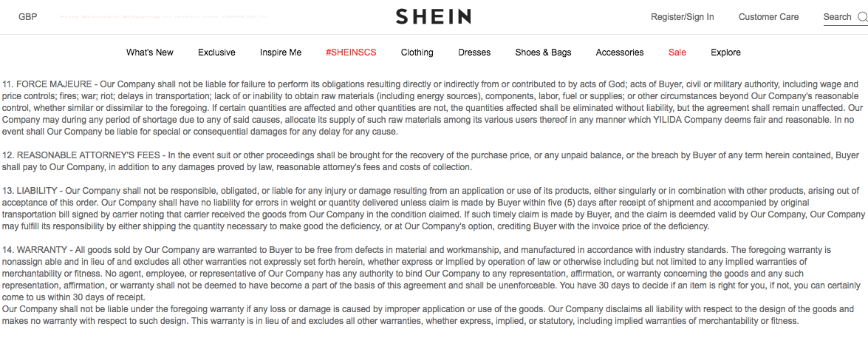Click the search magnifier icon
This screenshot has height=338, width=868.
[862, 17]
